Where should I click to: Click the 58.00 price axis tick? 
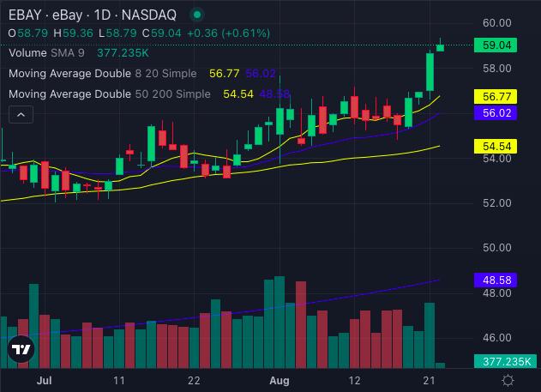point(496,69)
